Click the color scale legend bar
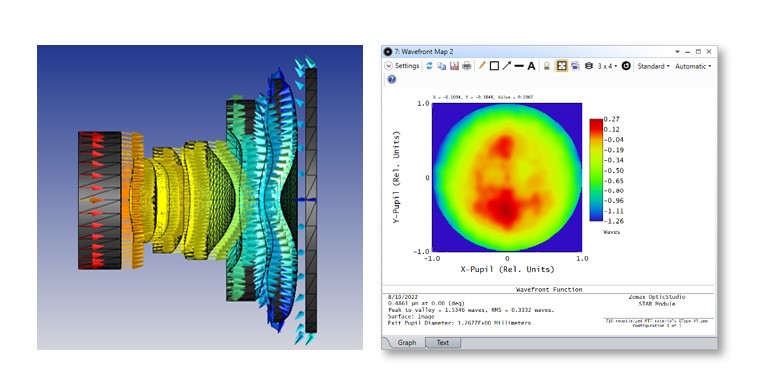The height and width of the screenshot is (381, 768). 596,170
